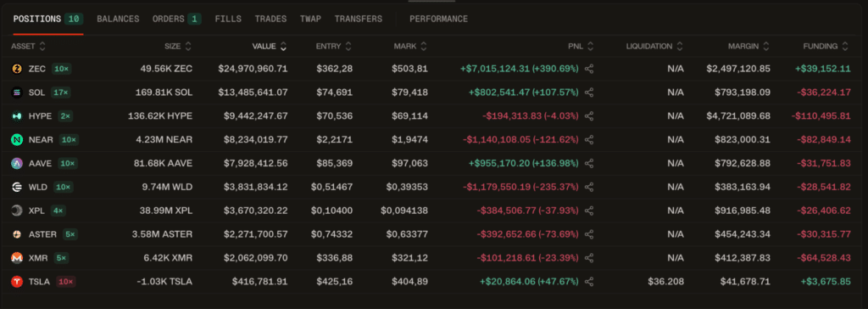Share the ZEC position PNL
Viewport: 868px width, 309px height.
tap(589, 69)
